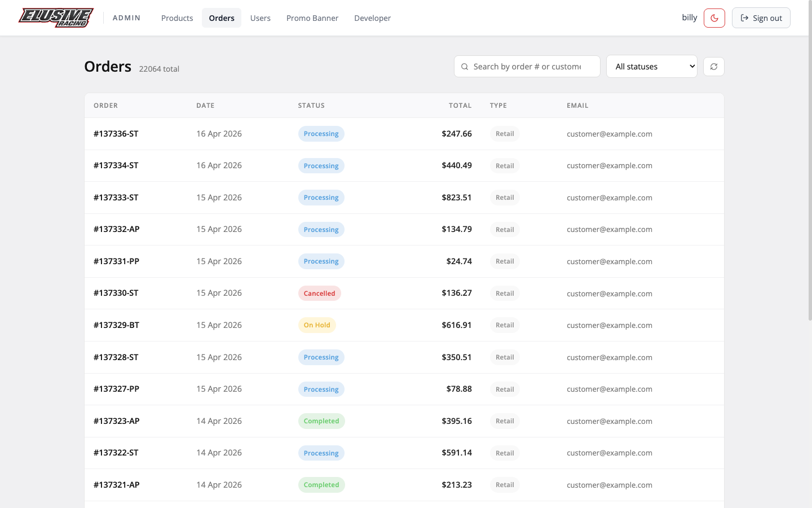This screenshot has height=508, width=812.
Task: Click the DATE column header
Action: click(205, 106)
